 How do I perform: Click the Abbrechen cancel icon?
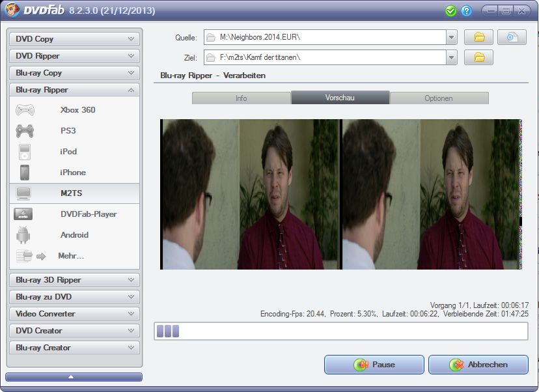click(x=456, y=365)
